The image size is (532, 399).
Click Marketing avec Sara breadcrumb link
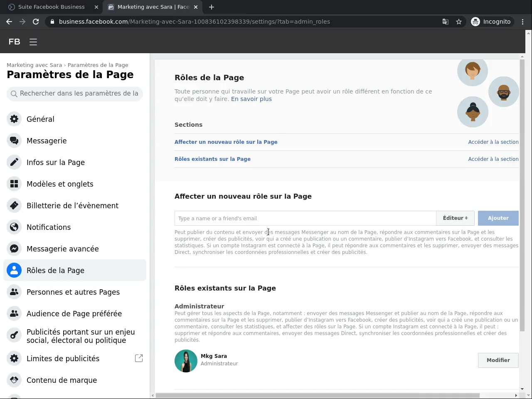(34, 65)
